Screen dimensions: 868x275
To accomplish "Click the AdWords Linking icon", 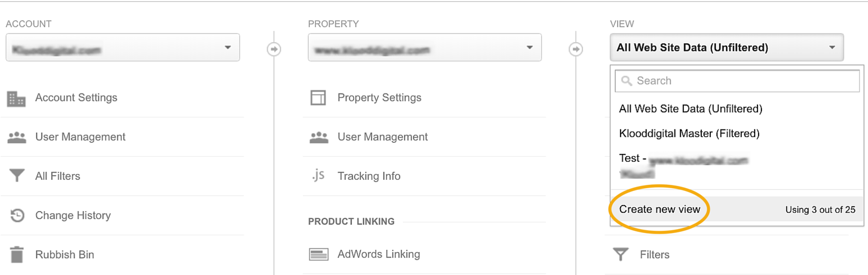I will (x=319, y=255).
